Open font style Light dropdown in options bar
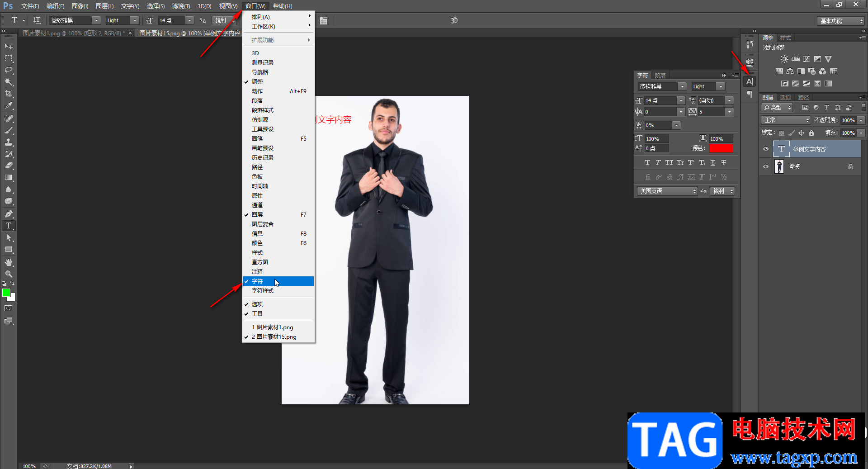This screenshot has height=469, width=868. 135,20
